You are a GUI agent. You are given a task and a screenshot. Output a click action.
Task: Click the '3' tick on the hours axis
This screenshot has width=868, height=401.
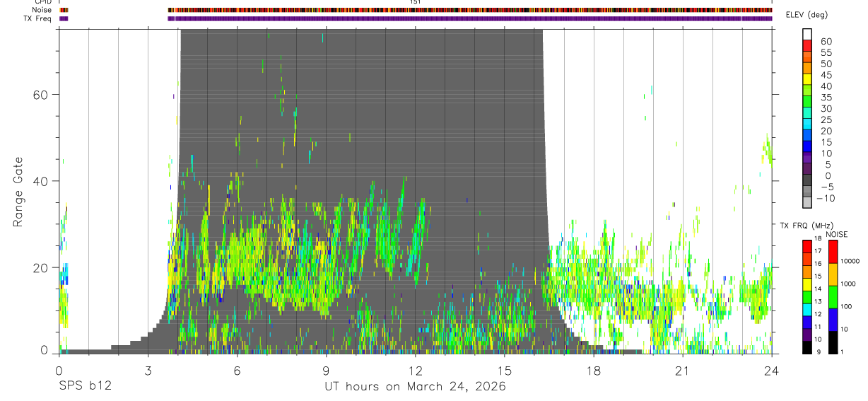pyautogui.click(x=148, y=370)
